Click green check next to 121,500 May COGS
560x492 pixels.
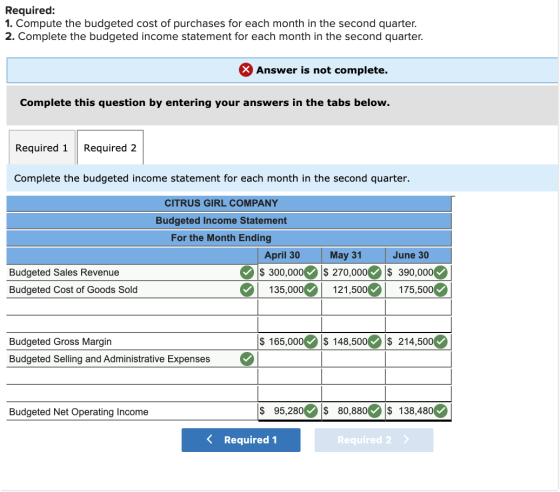[x=375, y=290]
